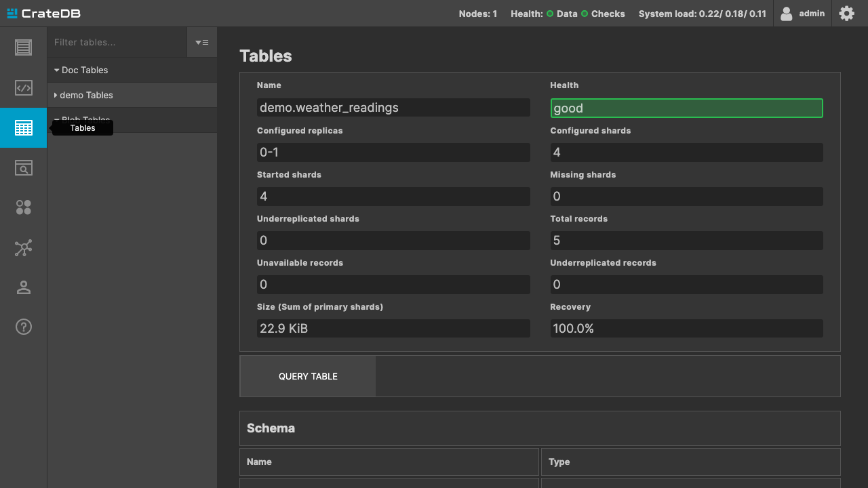Click the Started shards value 4

coord(393,196)
